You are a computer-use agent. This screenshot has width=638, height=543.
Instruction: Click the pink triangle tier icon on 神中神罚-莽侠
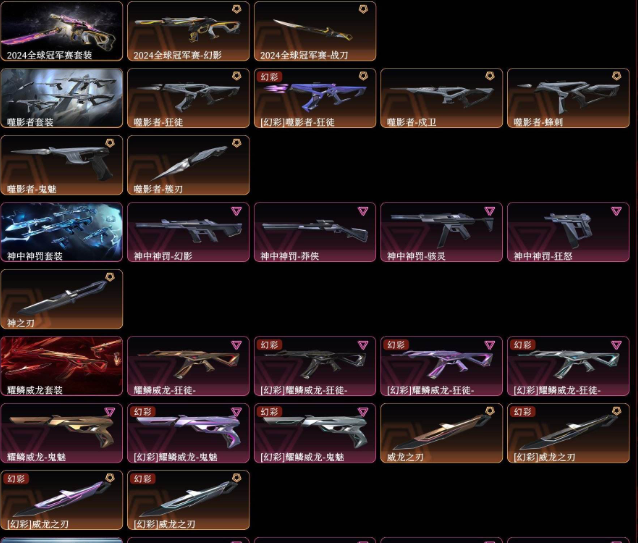click(363, 211)
